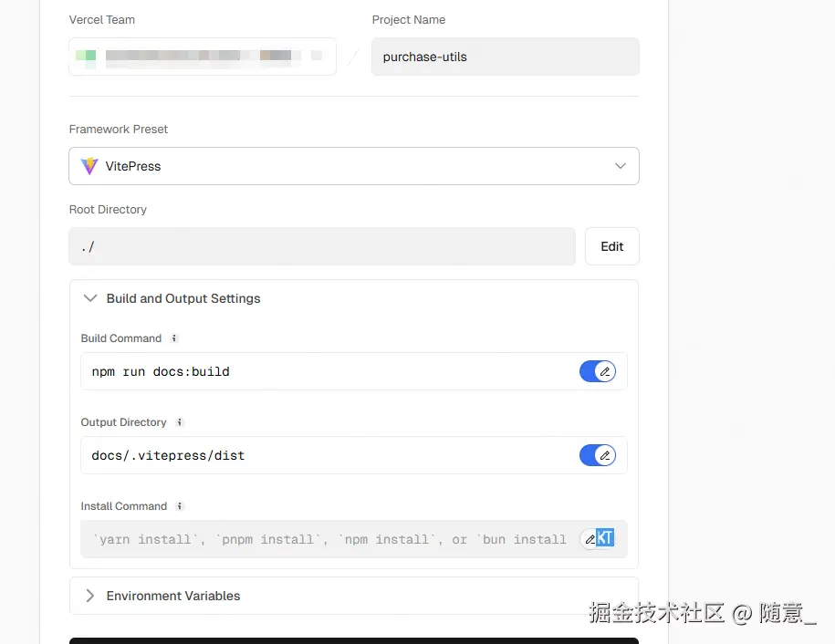Open the Framework Preset VitePress dropdown
Screen dimensions: 835x644
coord(353,166)
